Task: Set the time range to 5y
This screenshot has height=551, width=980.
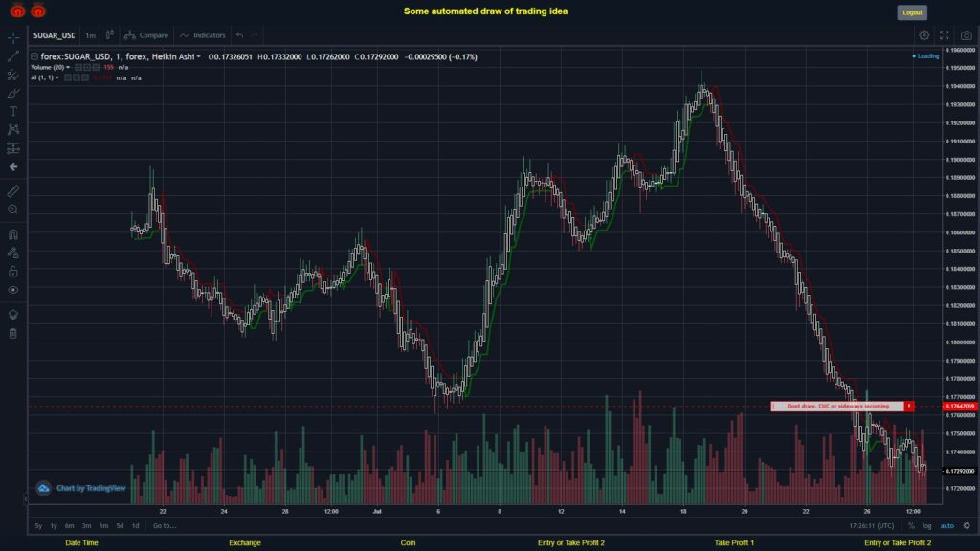Action: [38, 525]
